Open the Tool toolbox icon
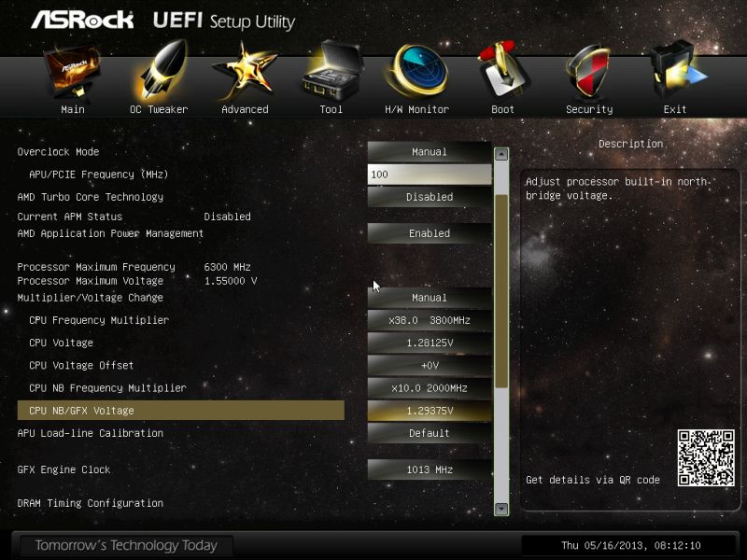The height and width of the screenshot is (560, 747). [332, 71]
